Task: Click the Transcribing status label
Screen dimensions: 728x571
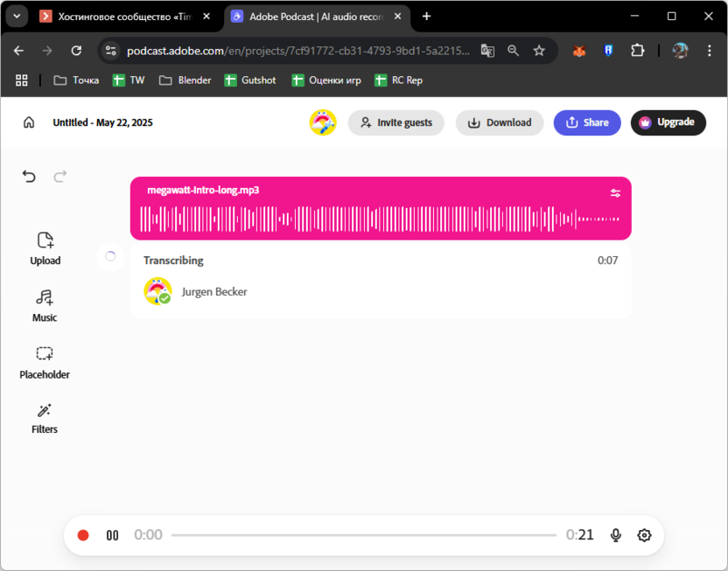Action: (x=173, y=261)
